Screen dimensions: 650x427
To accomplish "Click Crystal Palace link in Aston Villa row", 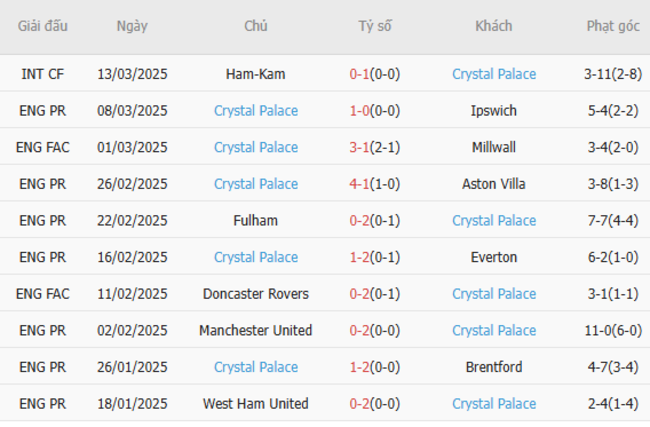I will tap(256, 184).
